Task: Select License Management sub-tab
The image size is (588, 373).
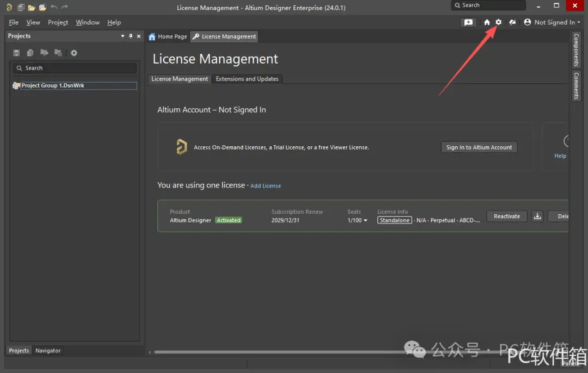Action: (180, 79)
